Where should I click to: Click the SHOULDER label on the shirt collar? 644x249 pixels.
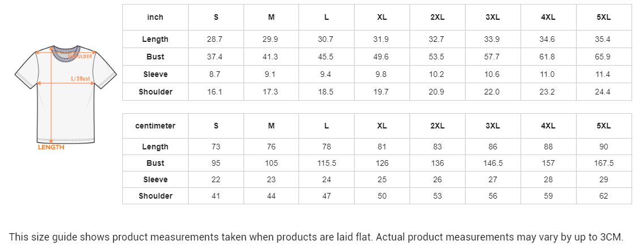pos(80,57)
